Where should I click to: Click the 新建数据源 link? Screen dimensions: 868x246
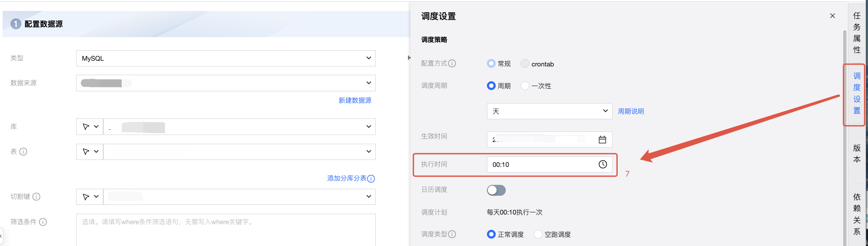(x=355, y=100)
